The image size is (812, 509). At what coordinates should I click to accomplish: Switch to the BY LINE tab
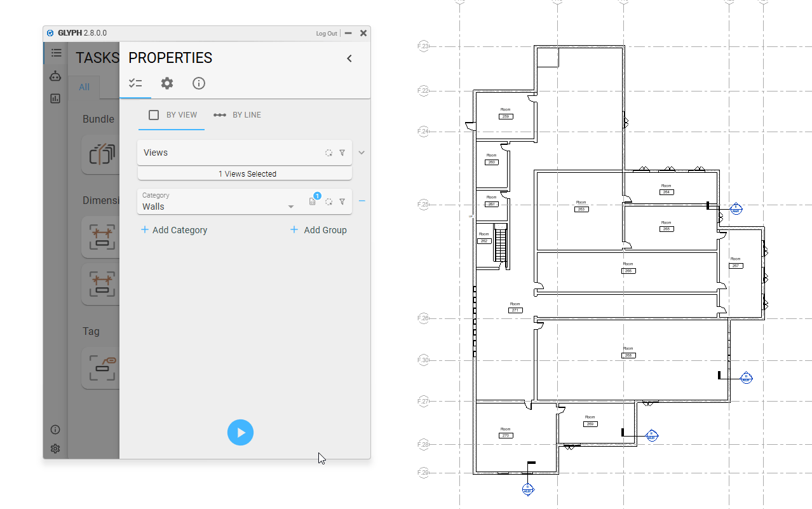click(238, 115)
